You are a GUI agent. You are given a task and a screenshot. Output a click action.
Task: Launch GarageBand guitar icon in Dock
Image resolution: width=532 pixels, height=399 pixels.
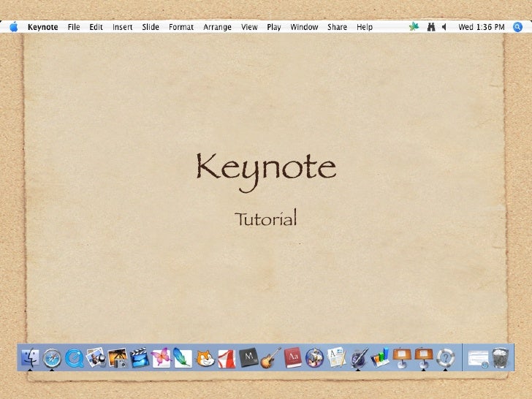(270, 357)
